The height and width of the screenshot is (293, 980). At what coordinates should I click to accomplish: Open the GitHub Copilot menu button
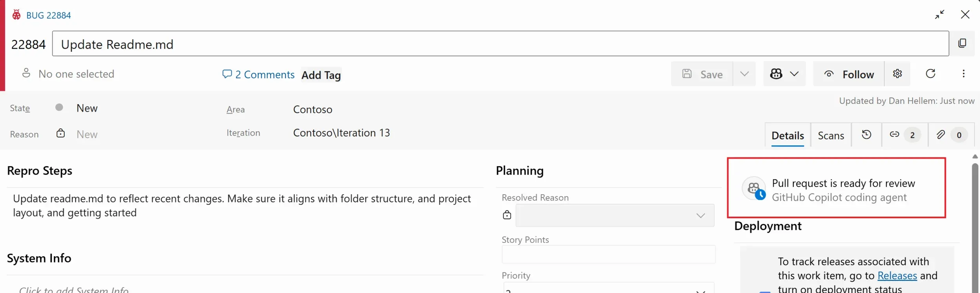pos(784,74)
